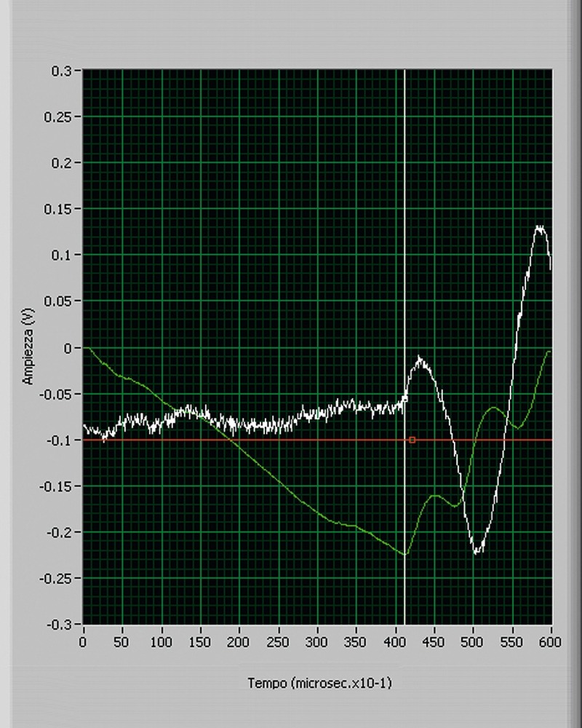582x728 pixels.
Task: Click the x-axis value '400'
Action: (x=396, y=643)
